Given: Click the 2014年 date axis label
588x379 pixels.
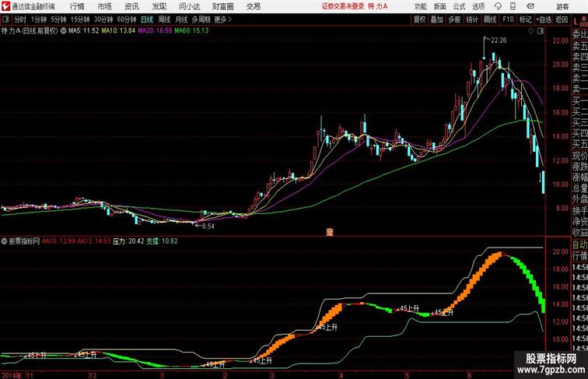Looking at the screenshot, I should [x=12, y=375].
